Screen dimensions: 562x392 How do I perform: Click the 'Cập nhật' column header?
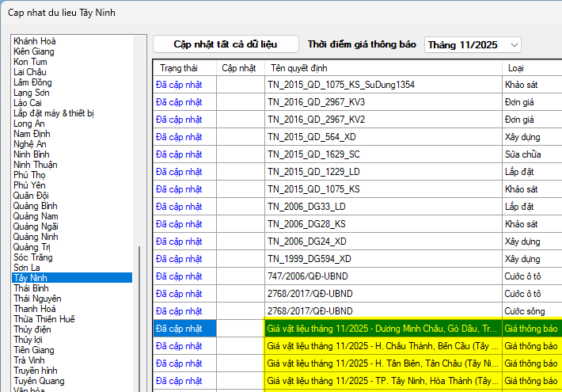[x=239, y=68]
